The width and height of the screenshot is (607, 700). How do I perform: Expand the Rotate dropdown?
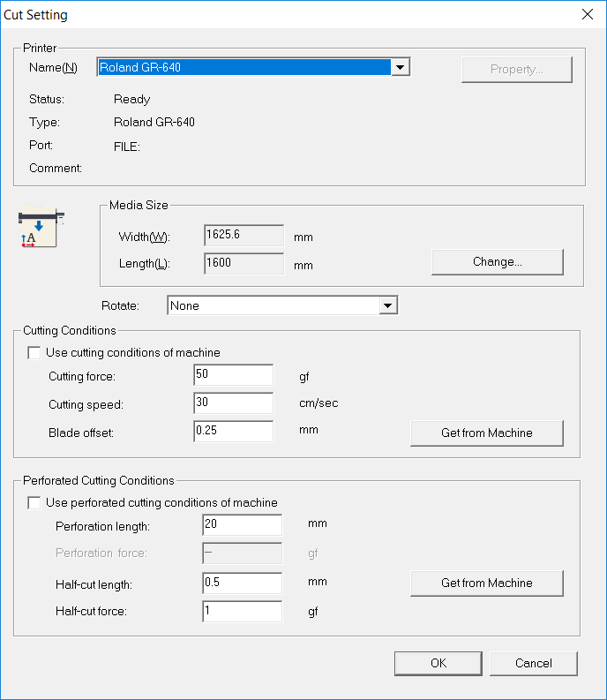[x=388, y=305]
